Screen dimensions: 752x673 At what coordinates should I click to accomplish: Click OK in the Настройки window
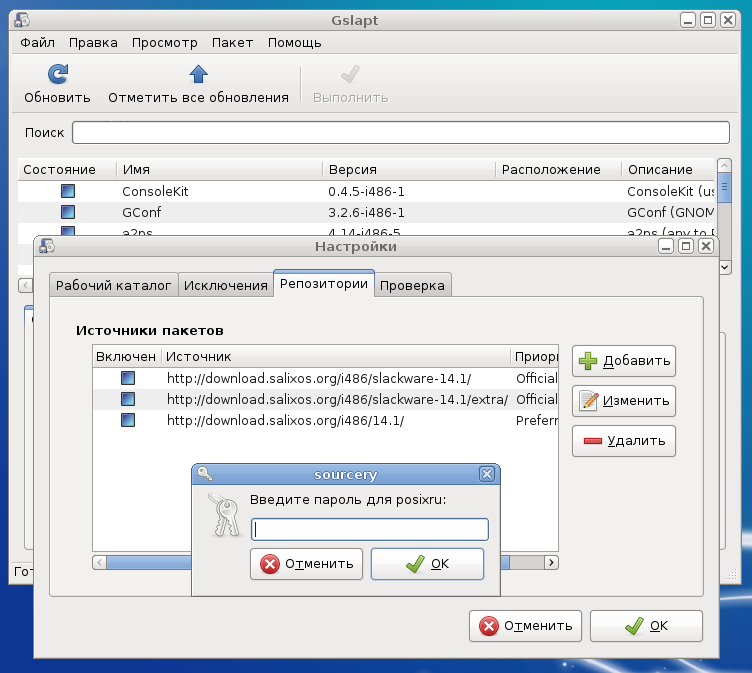[646, 626]
